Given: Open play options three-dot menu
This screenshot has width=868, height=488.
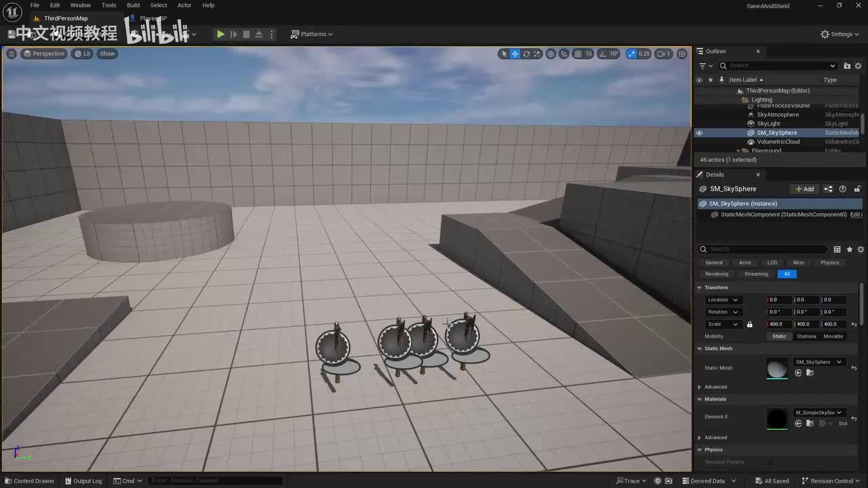Looking at the screenshot, I should point(272,34).
